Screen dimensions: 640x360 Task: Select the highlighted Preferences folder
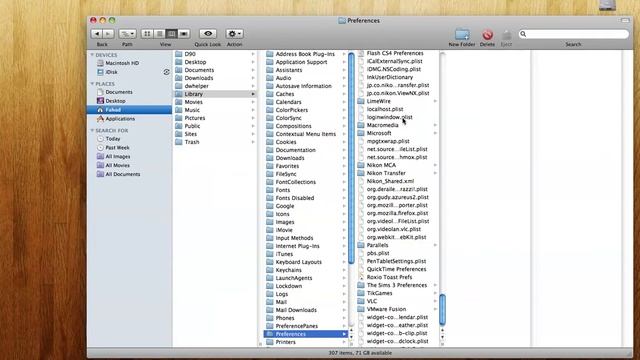[x=306, y=334]
